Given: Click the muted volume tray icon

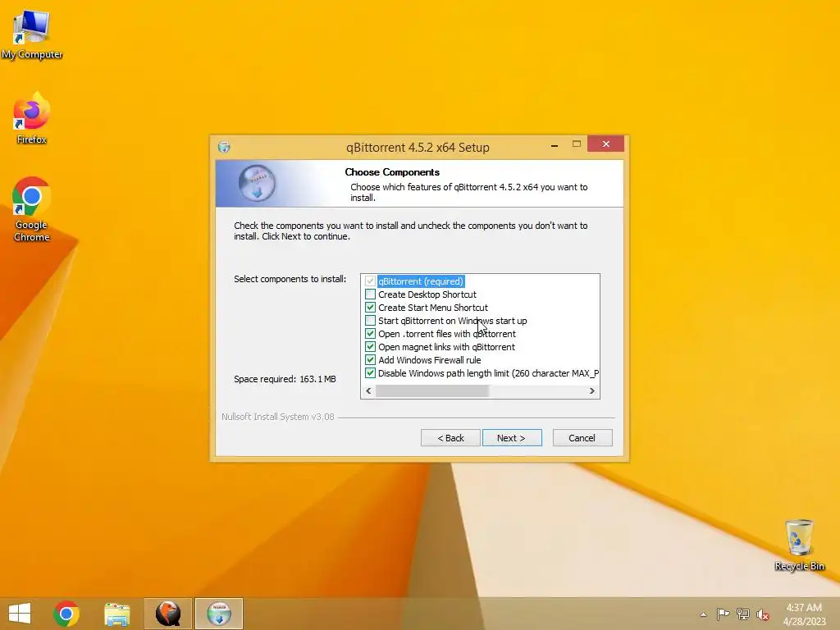Looking at the screenshot, I should pyautogui.click(x=762, y=614).
